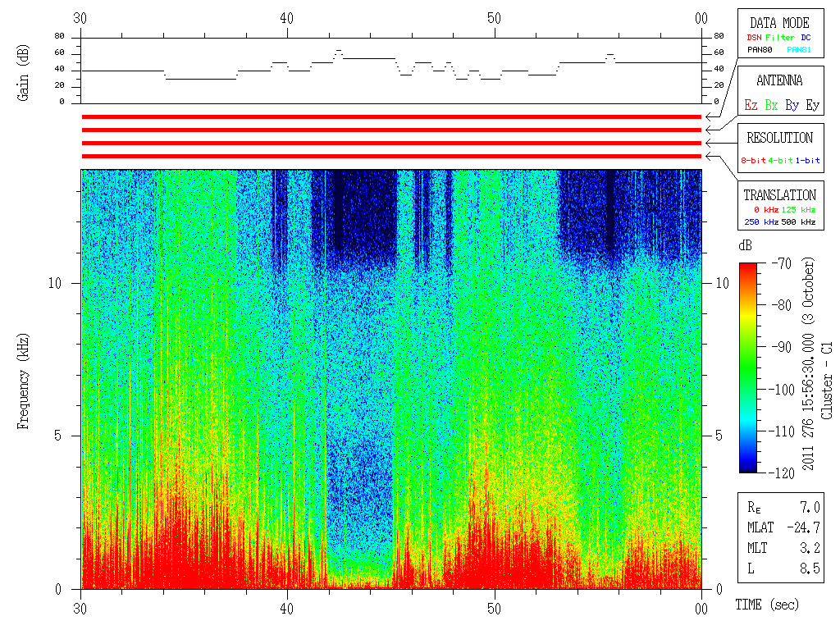Click the topmost red status bar
The image size is (840, 630).
coord(391,117)
